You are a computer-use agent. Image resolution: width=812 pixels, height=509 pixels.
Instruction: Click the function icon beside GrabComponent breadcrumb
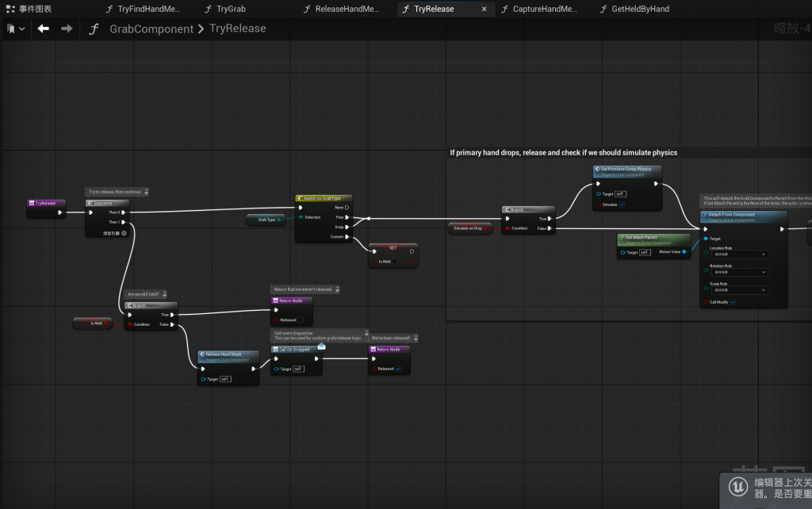[94, 29]
